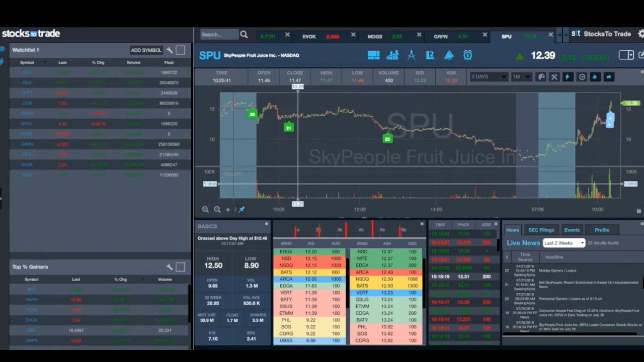Click the Search input field
This screenshot has width=644, height=362.
219,35
